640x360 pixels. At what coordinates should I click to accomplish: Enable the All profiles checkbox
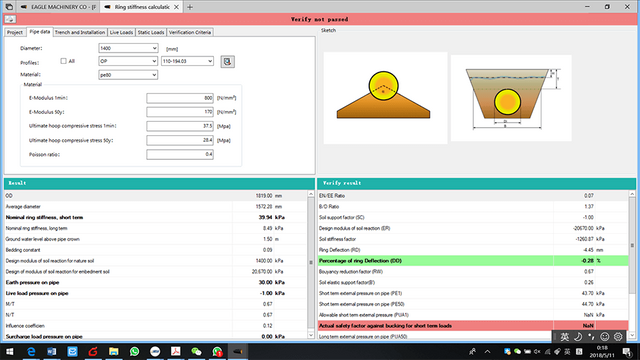[x=63, y=61]
